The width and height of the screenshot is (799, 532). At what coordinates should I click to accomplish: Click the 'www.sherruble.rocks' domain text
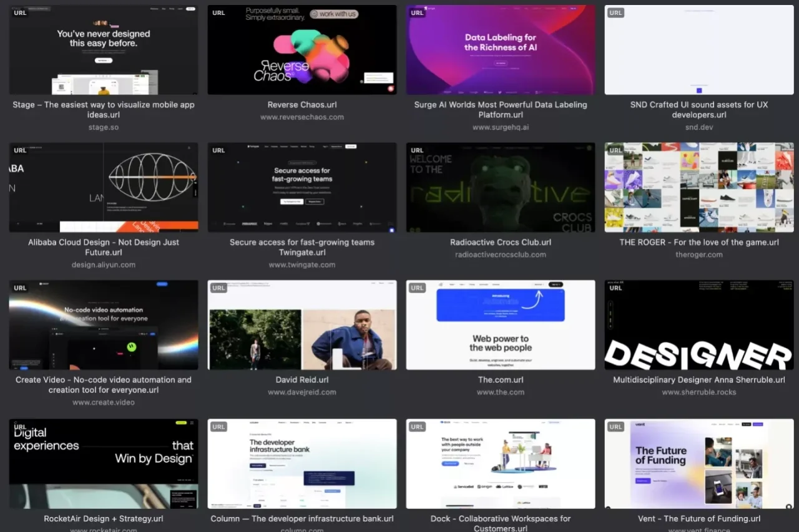699,392
